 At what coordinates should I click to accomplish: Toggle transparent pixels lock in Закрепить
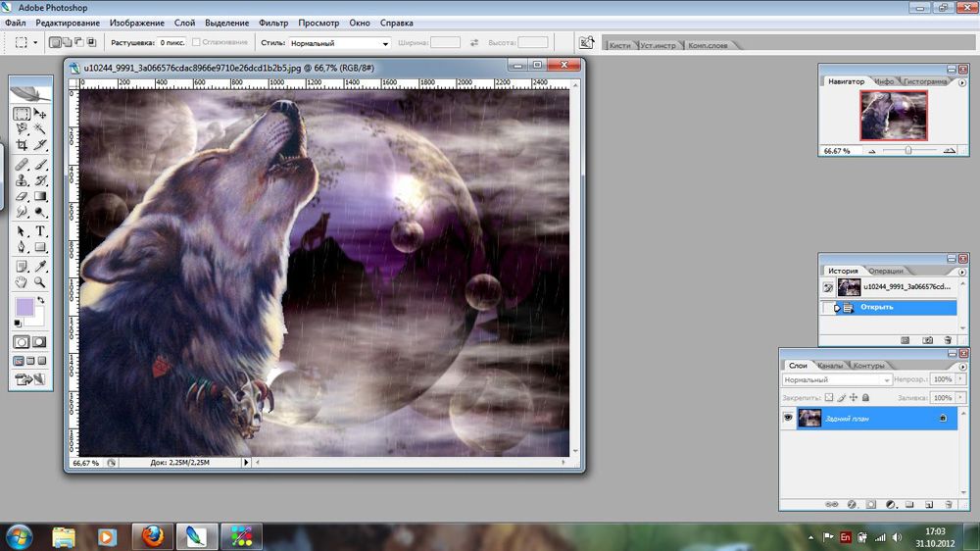click(x=829, y=397)
